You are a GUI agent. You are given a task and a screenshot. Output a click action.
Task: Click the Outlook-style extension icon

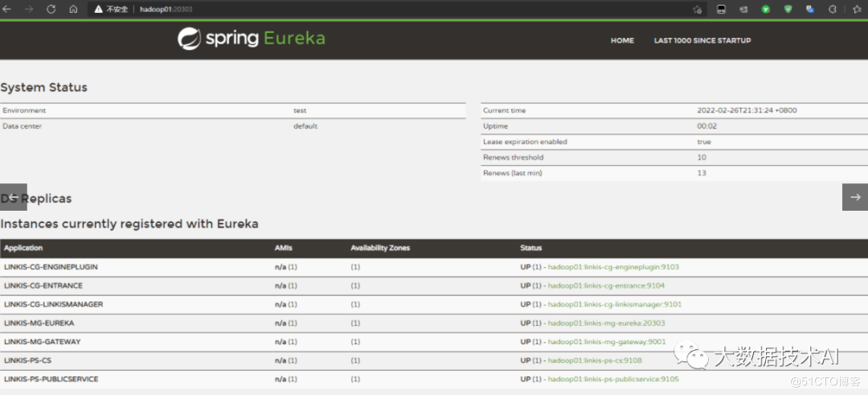point(743,9)
